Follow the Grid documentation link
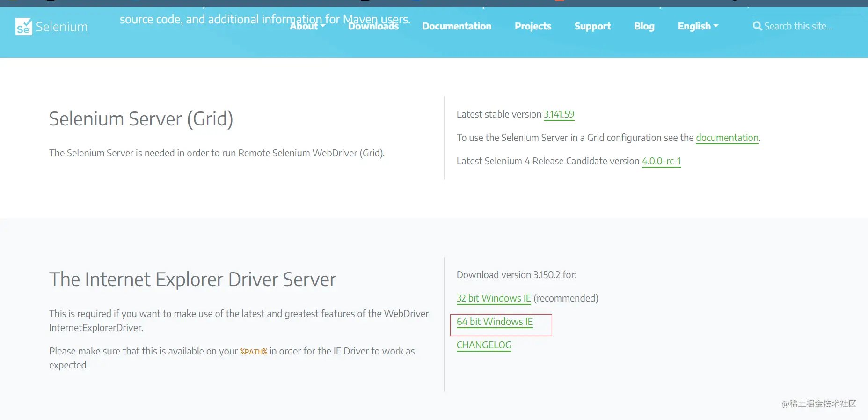 727,138
